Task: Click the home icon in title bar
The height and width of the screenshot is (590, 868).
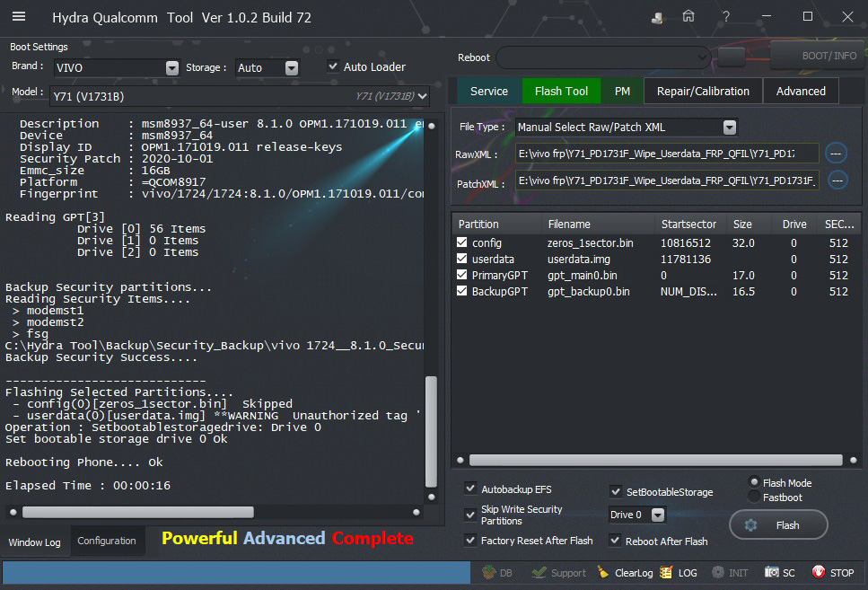Action: 688,17
